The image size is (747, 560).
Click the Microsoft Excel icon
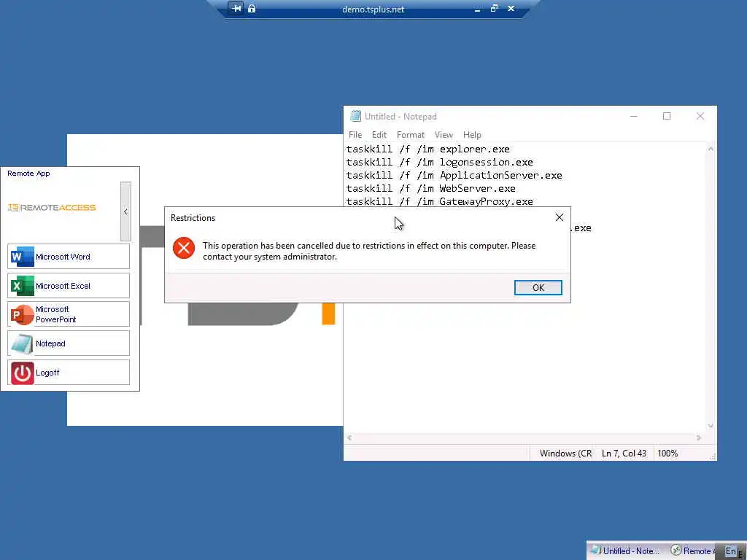point(22,286)
